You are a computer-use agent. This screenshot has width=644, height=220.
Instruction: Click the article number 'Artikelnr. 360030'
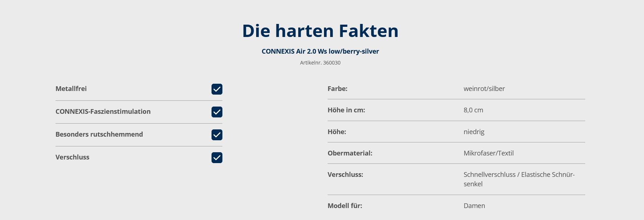pos(320,63)
